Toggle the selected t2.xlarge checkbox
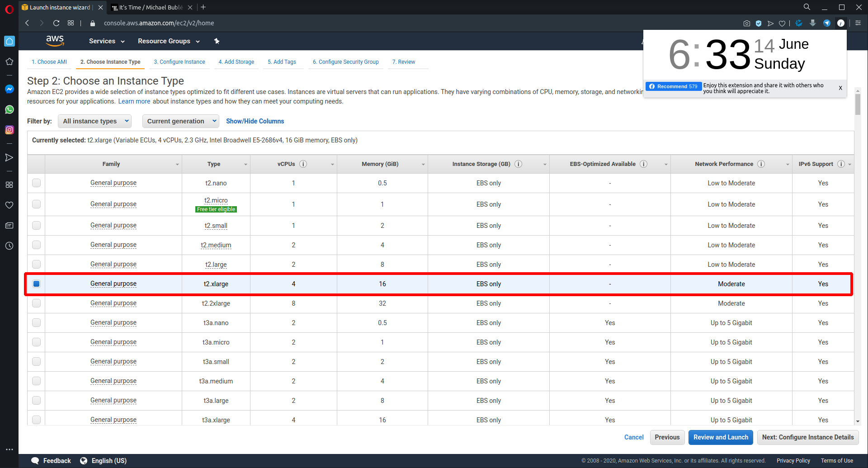The height and width of the screenshot is (468, 868). [x=37, y=284]
